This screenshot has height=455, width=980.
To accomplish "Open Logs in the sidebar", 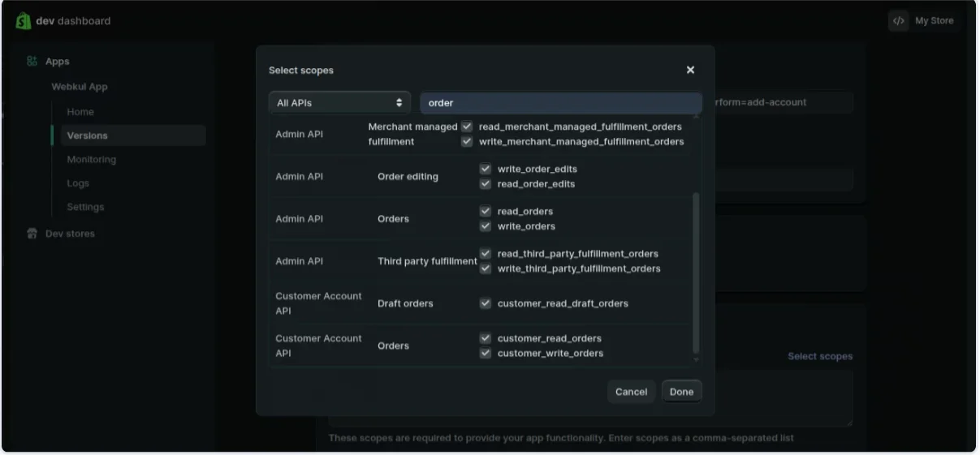I will coord(78,183).
